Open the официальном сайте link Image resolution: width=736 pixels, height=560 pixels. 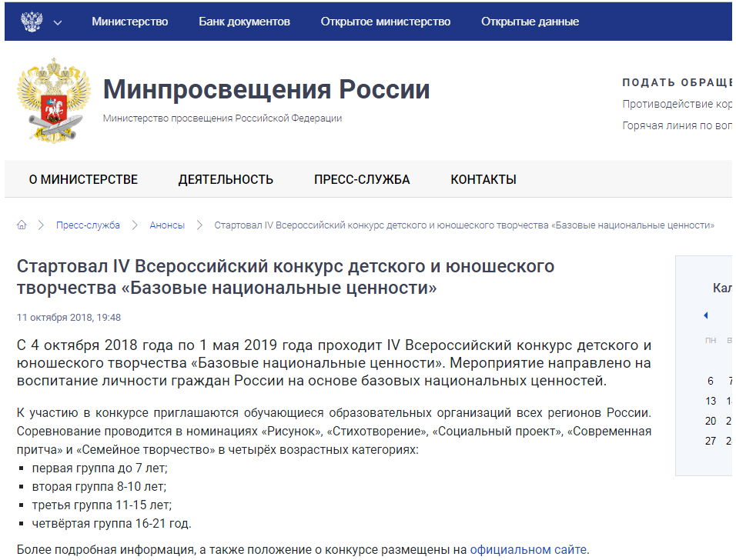(x=528, y=550)
